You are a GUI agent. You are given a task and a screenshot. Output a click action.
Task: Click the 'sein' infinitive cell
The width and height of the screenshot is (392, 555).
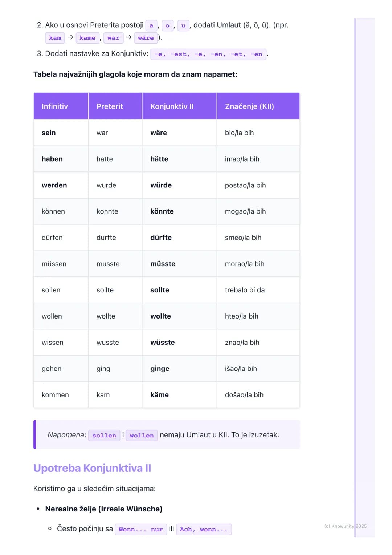(61, 133)
